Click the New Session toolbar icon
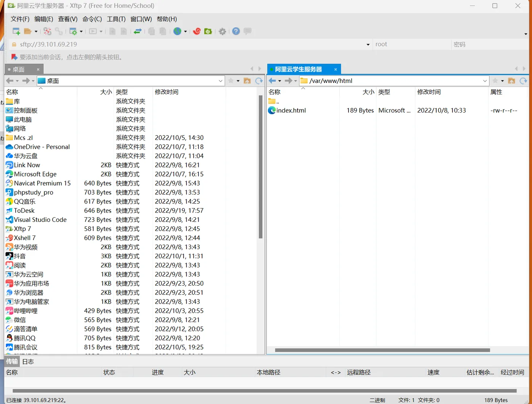The width and height of the screenshot is (532, 404). pyautogui.click(x=16, y=31)
